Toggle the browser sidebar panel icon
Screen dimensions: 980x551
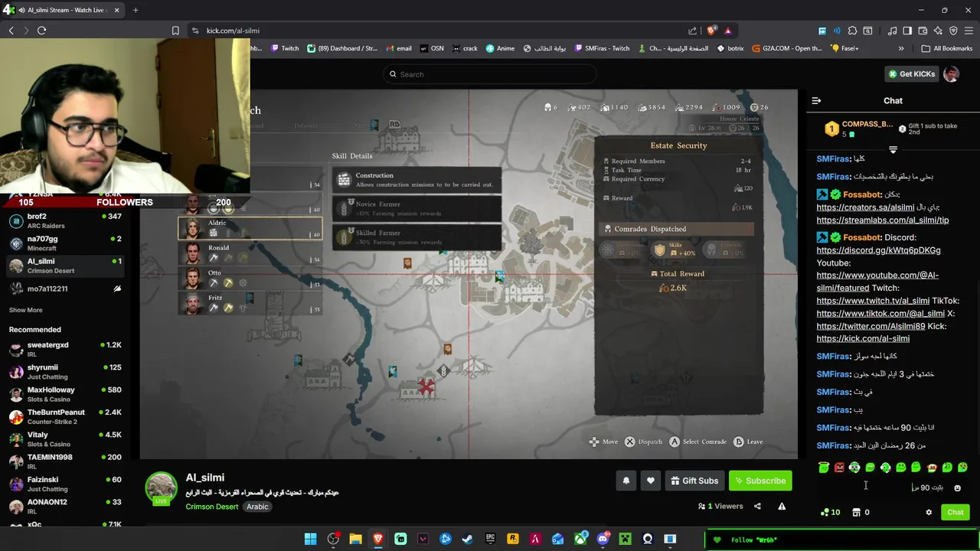point(907,31)
